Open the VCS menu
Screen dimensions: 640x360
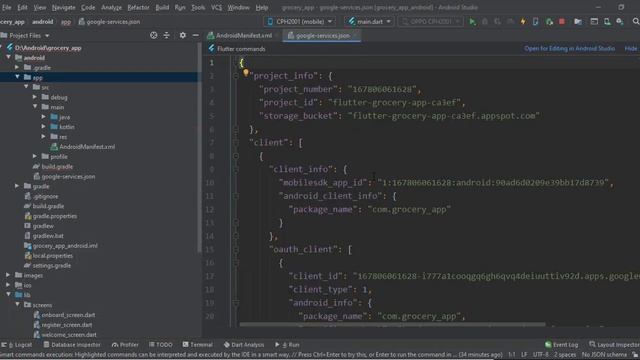pos(216,7)
